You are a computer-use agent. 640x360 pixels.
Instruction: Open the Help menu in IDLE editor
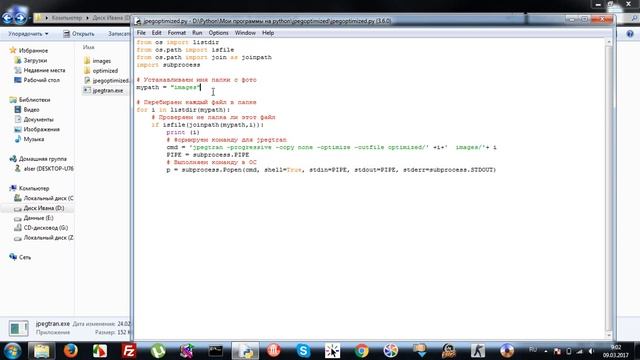pos(268,33)
